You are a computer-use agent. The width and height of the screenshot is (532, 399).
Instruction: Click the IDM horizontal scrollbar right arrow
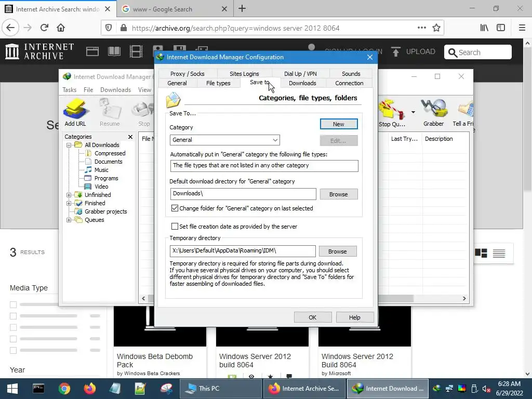pyautogui.click(x=464, y=299)
